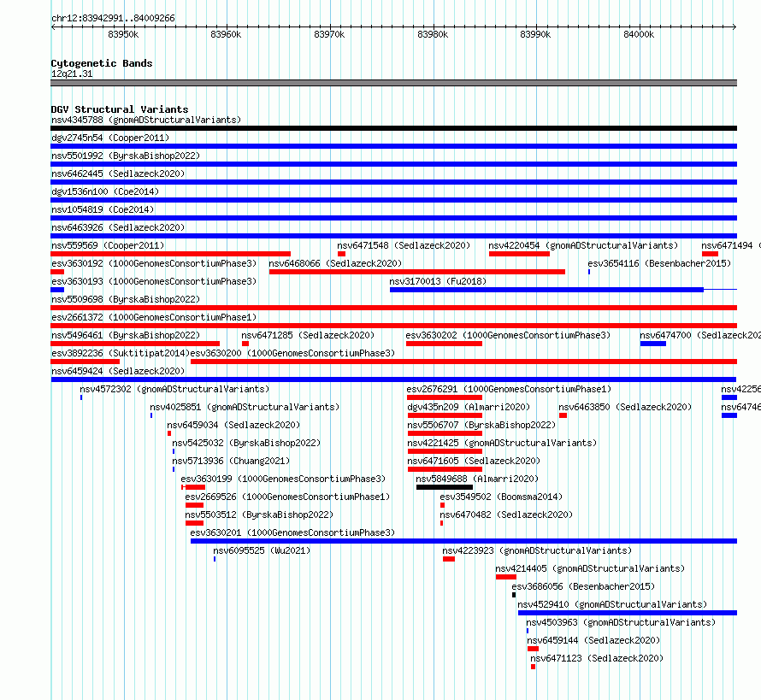The width and height of the screenshot is (761, 700).
Task: Open esv3654116 (Besenbacher2015) label
Action: coord(659,263)
